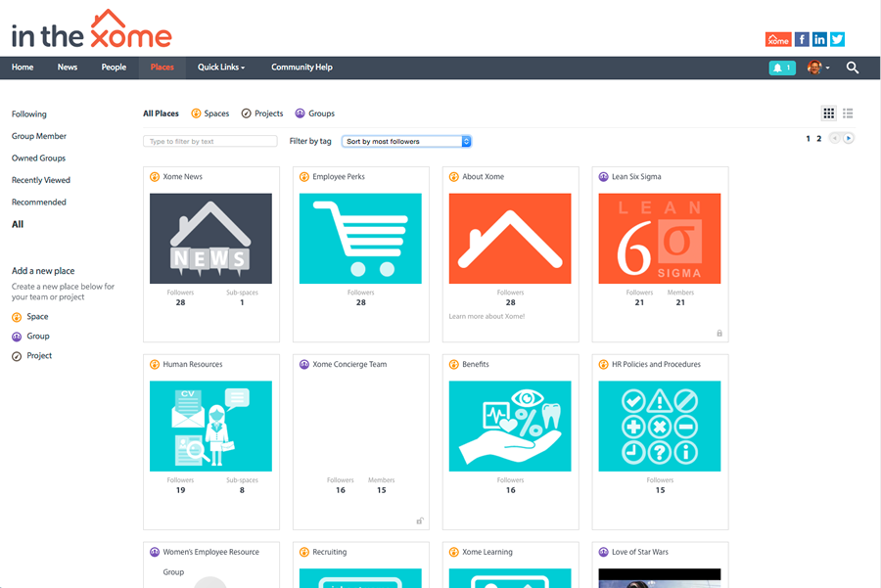Click the Xome Concierge Team title
The image size is (881, 588).
(x=349, y=365)
